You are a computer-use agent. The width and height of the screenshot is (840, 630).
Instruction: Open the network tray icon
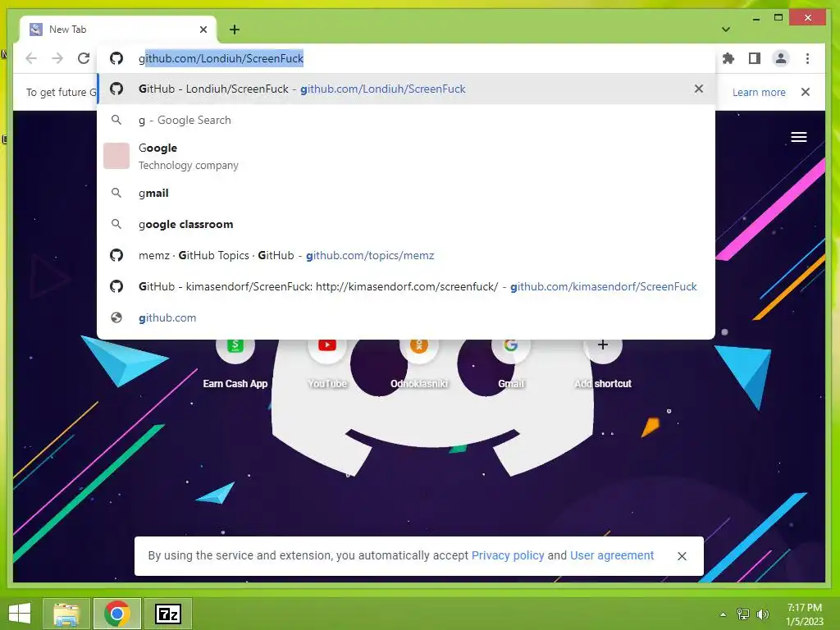pyautogui.click(x=742, y=614)
